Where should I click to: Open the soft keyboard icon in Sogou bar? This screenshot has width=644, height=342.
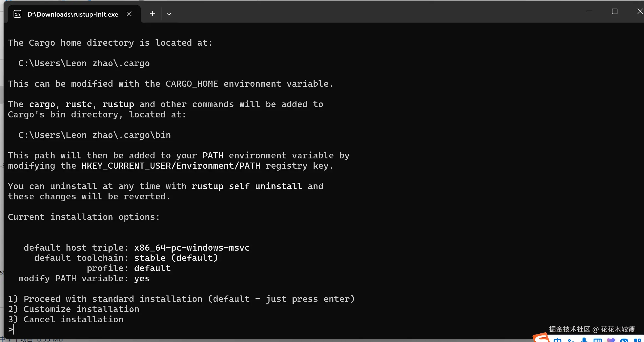click(x=598, y=340)
